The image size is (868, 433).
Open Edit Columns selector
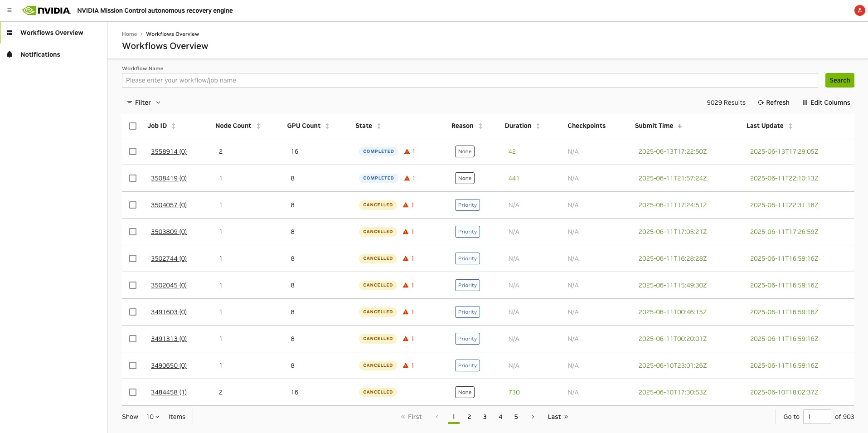coord(826,102)
